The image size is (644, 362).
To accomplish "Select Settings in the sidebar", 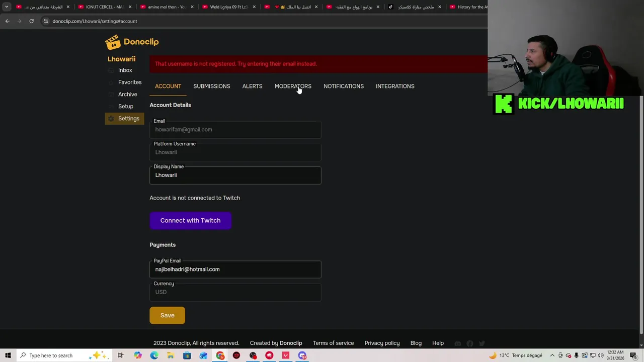I will click(x=125, y=119).
